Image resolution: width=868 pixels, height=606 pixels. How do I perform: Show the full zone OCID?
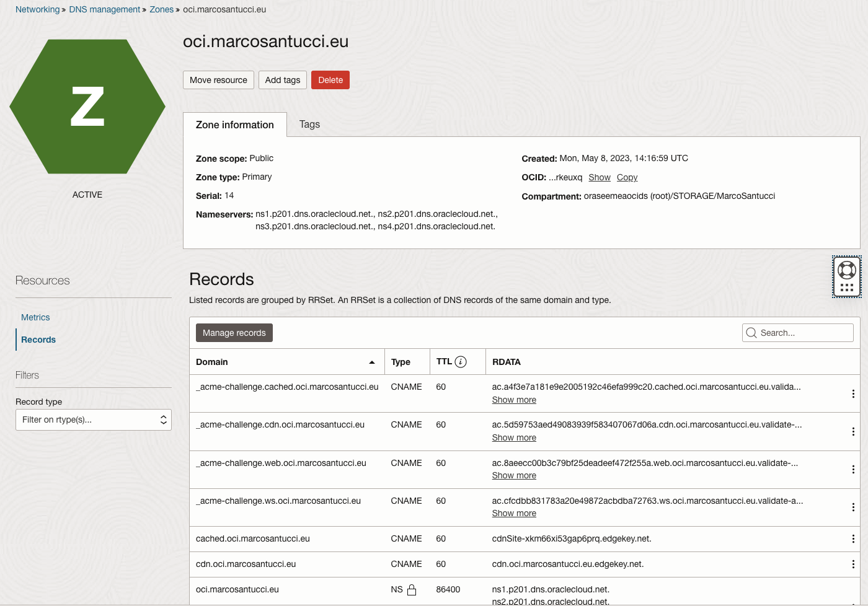pyautogui.click(x=599, y=177)
